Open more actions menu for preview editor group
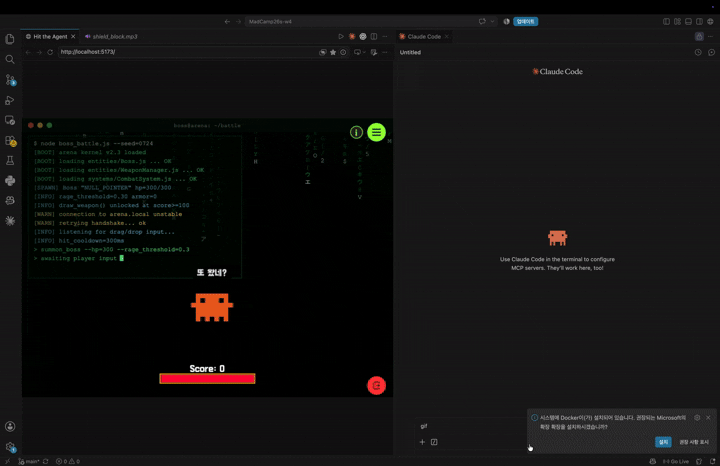The image size is (720, 466). pyautogui.click(x=385, y=36)
